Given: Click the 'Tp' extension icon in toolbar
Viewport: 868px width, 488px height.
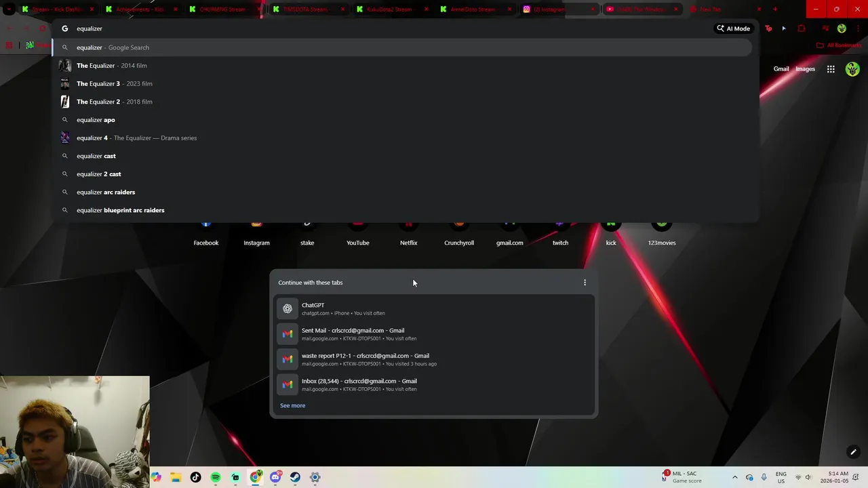Looking at the screenshot, I should click(768, 28).
